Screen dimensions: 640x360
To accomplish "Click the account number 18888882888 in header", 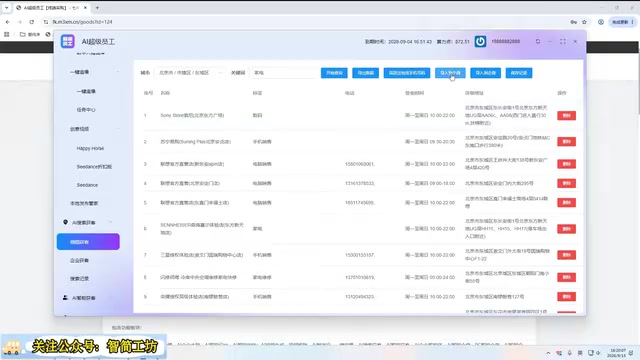I will (506, 41).
